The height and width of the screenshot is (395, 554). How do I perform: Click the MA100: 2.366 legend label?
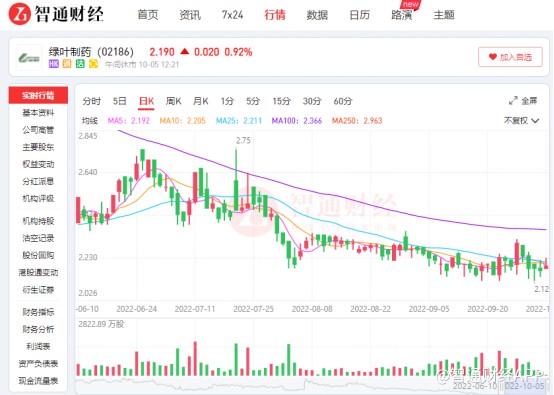(x=297, y=121)
